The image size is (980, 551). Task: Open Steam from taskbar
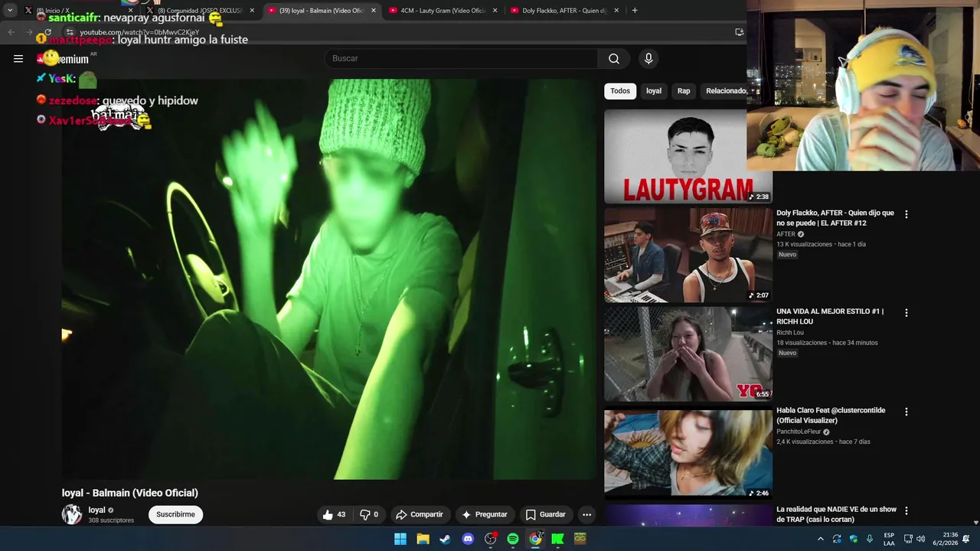tap(445, 539)
